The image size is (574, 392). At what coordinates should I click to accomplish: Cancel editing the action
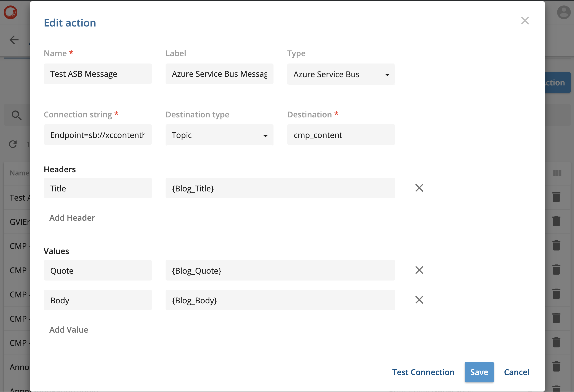tap(516, 372)
